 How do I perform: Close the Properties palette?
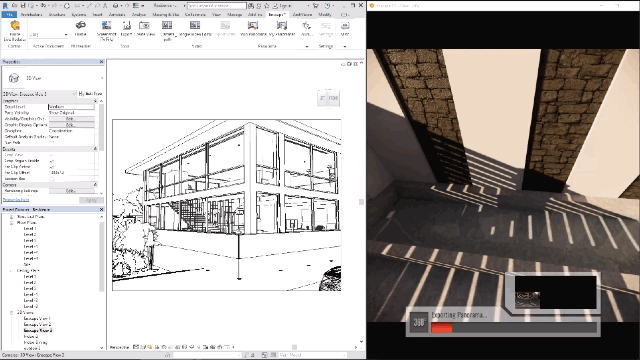(102, 62)
